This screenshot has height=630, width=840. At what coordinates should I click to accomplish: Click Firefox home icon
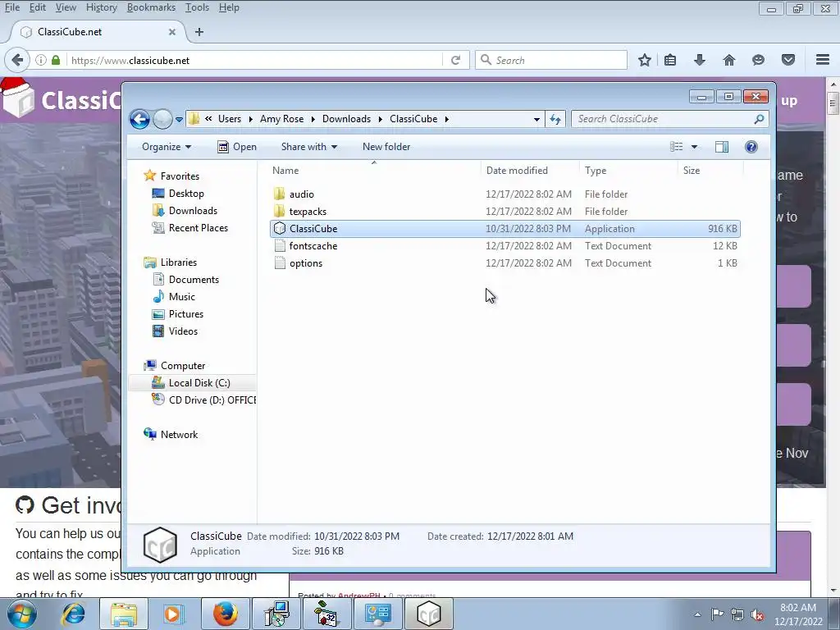coord(729,60)
